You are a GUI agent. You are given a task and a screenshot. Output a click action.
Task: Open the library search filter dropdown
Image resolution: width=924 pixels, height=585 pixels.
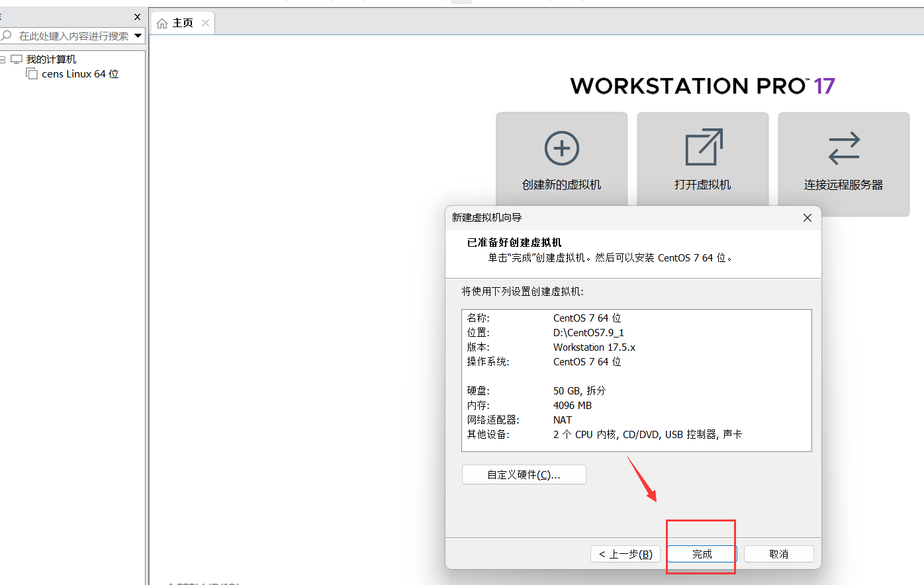137,36
